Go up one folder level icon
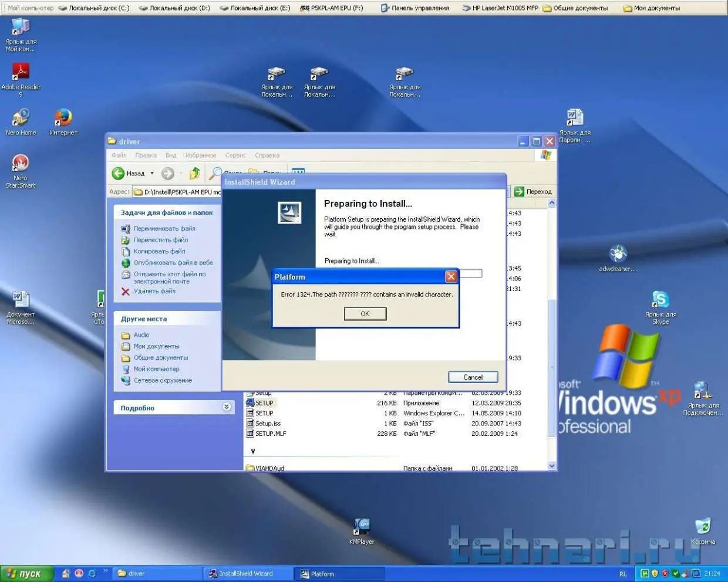This screenshot has width=728, height=582. [x=194, y=173]
